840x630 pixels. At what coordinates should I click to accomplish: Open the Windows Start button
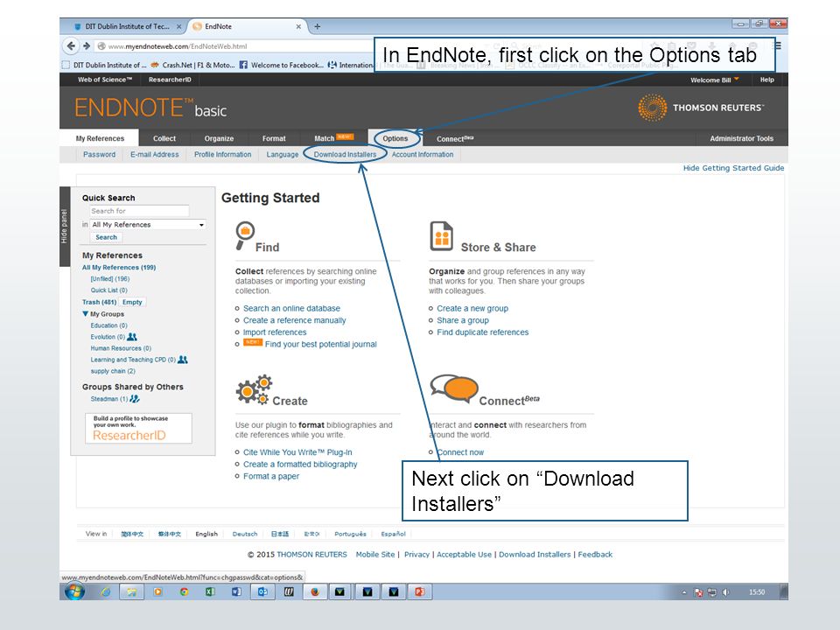[x=75, y=592]
